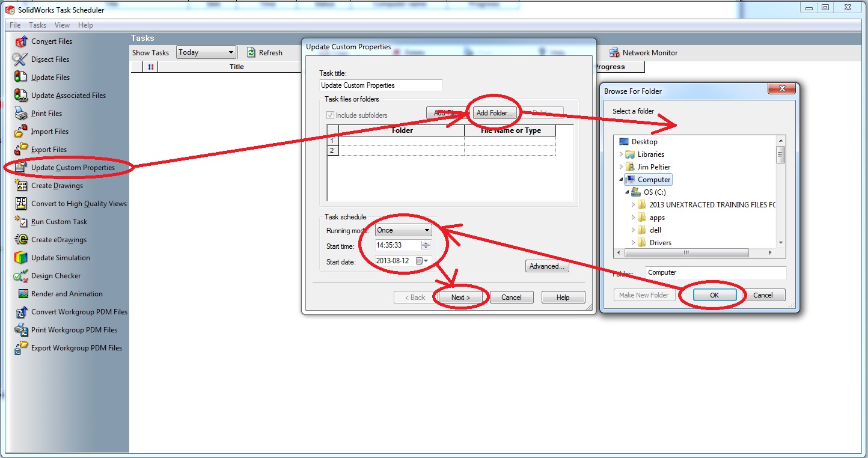Click the Folder column header in table

[x=402, y=130]
